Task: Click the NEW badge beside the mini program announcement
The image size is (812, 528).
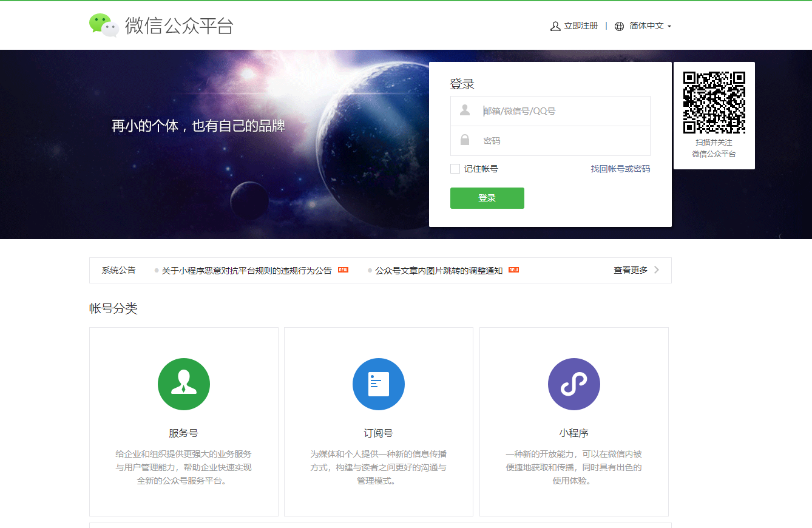Action: pos(342,269)
